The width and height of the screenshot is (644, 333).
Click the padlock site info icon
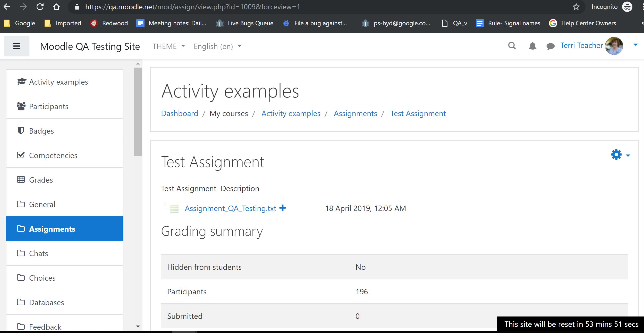pos(77,7)
